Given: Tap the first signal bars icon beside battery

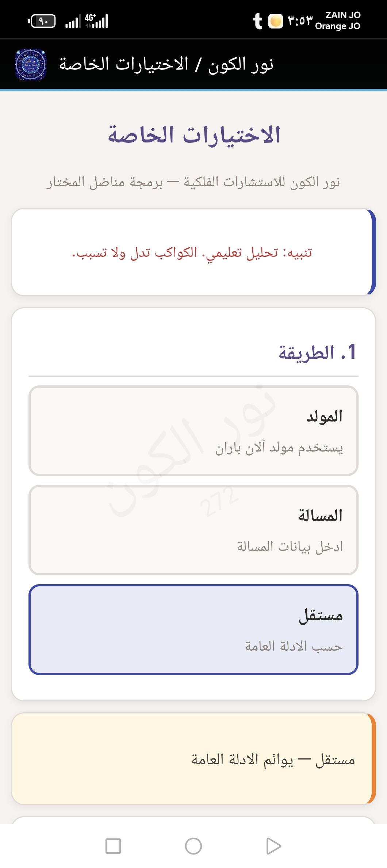Looking at the screenshot, I should click(73, 22).
